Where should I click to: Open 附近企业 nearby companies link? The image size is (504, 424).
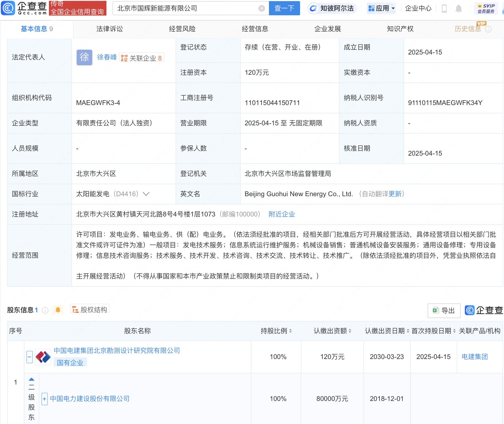click(x=282, y=214)
